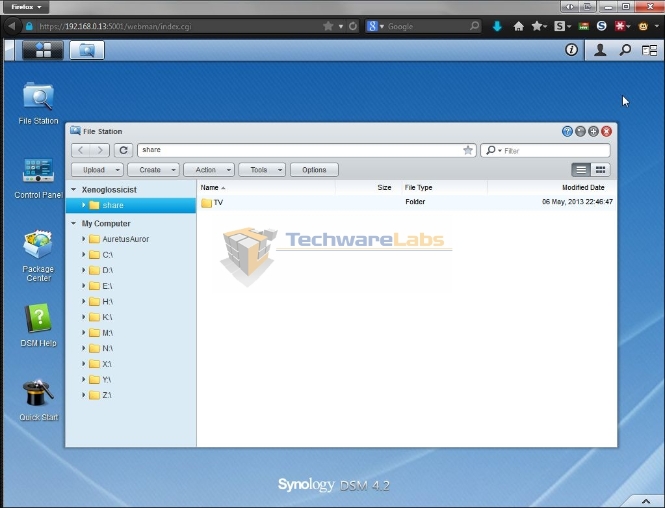Expand panel arrow at bottom right
The image size is (665, 508).
click(645, 502)
